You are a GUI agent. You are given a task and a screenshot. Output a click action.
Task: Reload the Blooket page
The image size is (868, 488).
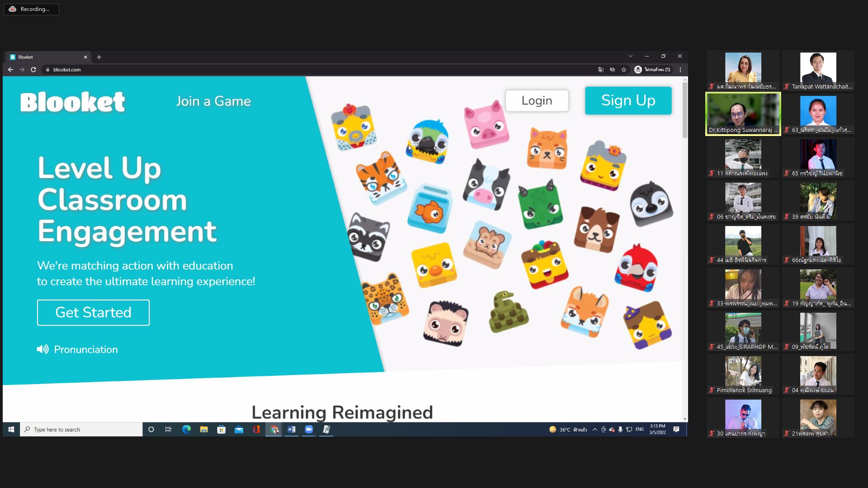point(33,70)
